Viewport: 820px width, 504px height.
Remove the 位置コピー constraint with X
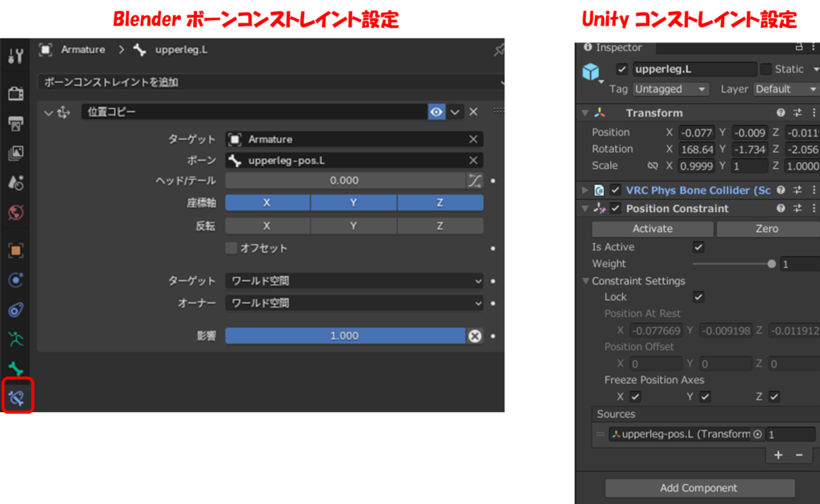point(473,112)
